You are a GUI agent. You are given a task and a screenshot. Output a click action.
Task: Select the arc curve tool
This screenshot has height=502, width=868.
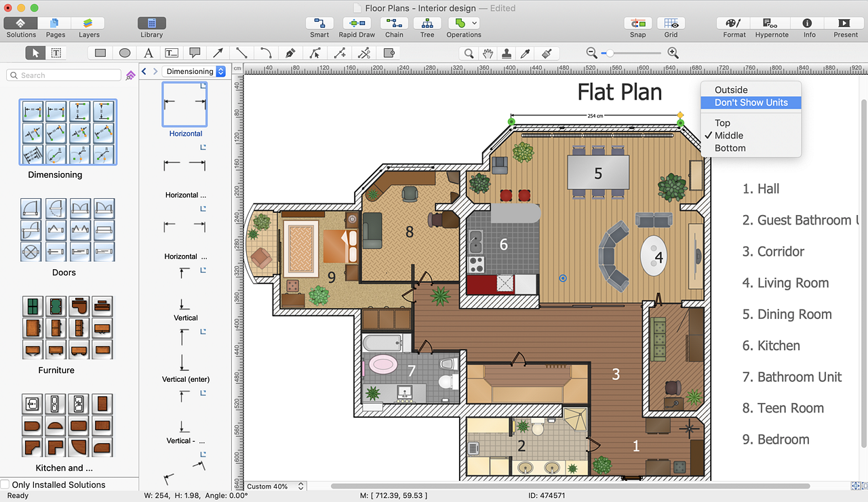pos(265,53)
